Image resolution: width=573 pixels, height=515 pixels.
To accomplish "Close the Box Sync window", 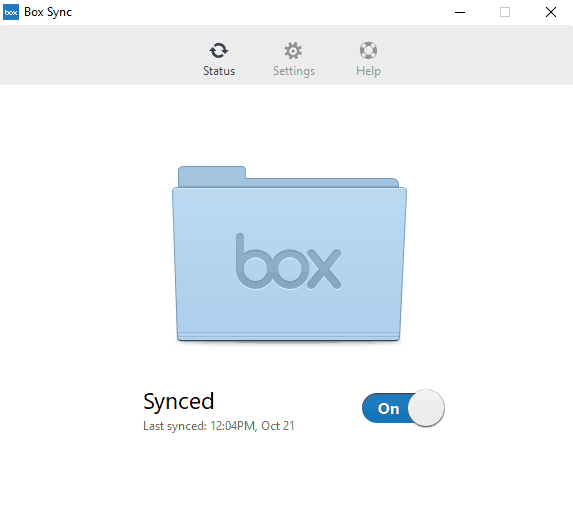I will click(x=551, y=12).
